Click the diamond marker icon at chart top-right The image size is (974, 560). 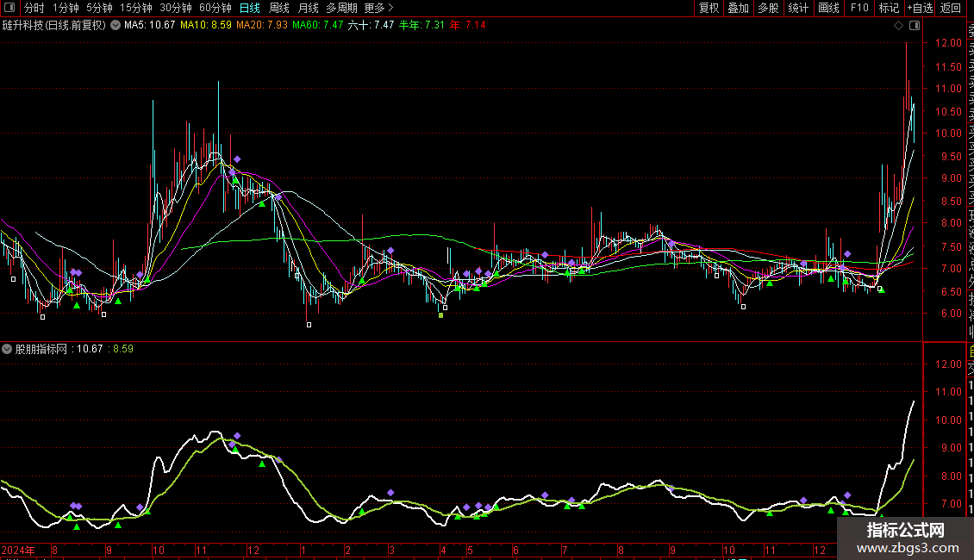(898, 26)
